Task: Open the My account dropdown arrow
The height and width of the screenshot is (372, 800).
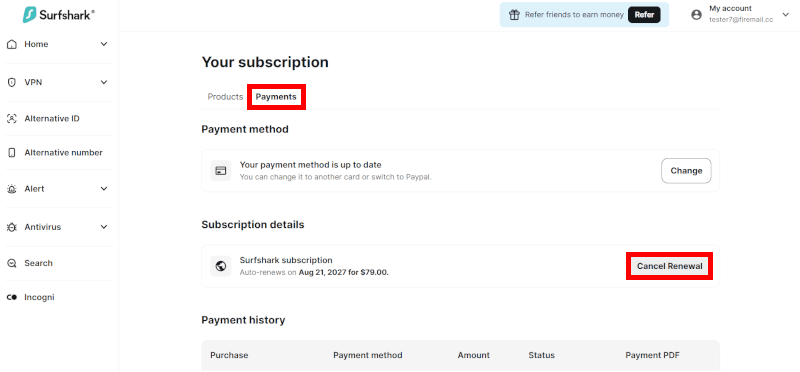Action: [x=786, y=15]
